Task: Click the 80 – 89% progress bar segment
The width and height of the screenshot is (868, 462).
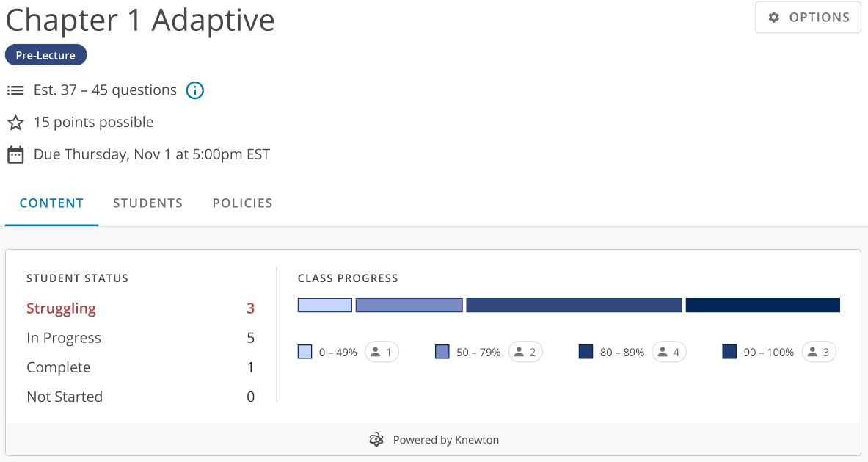Action: click(x=574, y=305)
